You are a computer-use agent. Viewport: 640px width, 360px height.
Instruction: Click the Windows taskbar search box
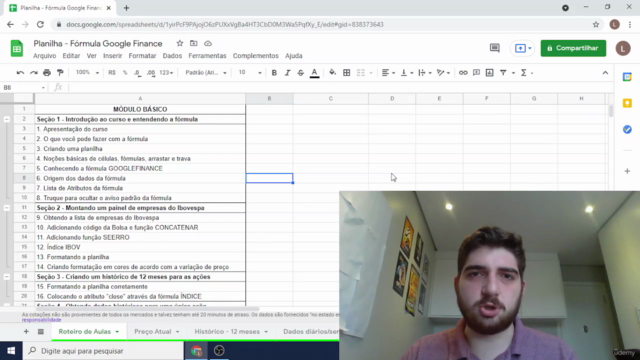coord(104,351)
